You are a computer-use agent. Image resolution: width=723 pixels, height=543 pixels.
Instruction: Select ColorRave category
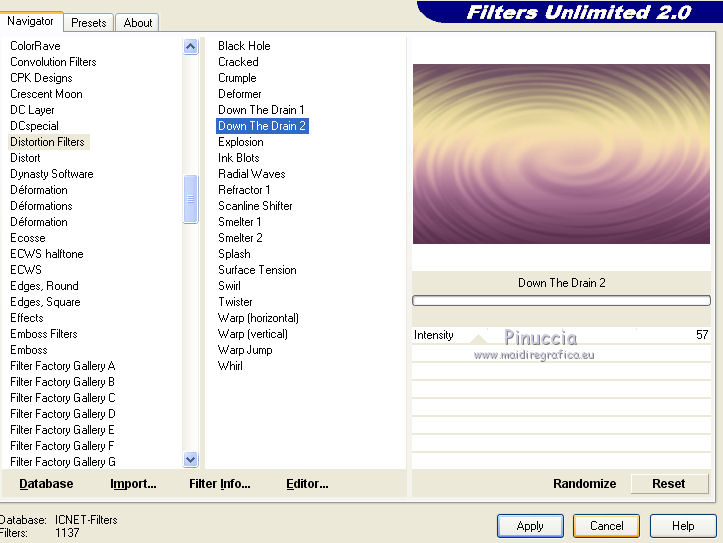click(36, 46)
